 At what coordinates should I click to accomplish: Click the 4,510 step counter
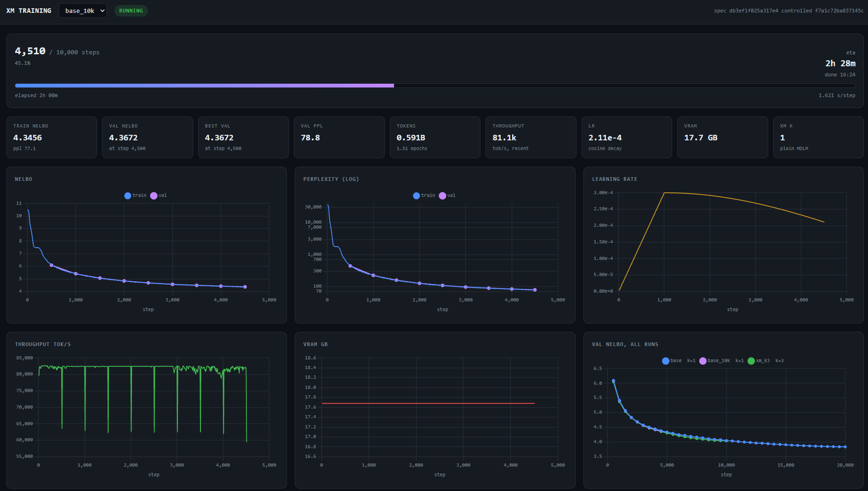pos(30,51)
